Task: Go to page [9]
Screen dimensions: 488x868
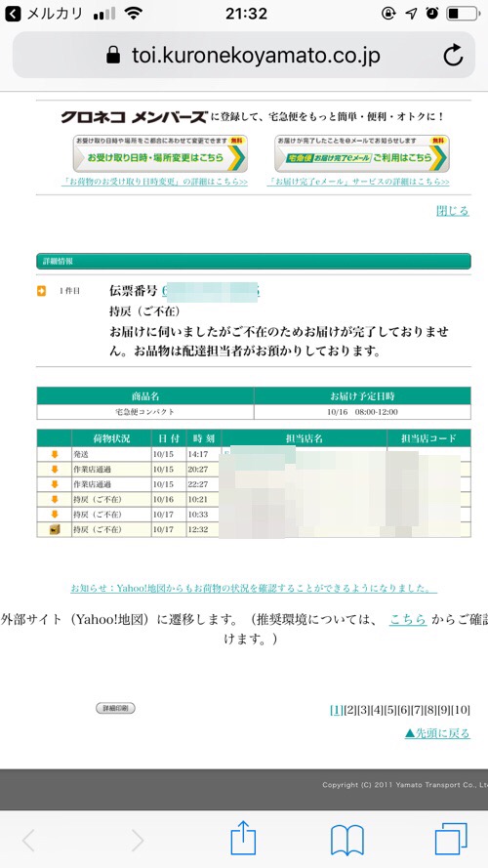Action: click(x=443, y=710)
